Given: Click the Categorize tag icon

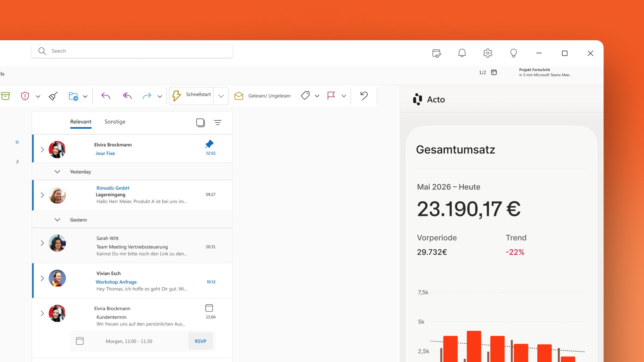Looking at the screenshot, I should tap(305, 96).
